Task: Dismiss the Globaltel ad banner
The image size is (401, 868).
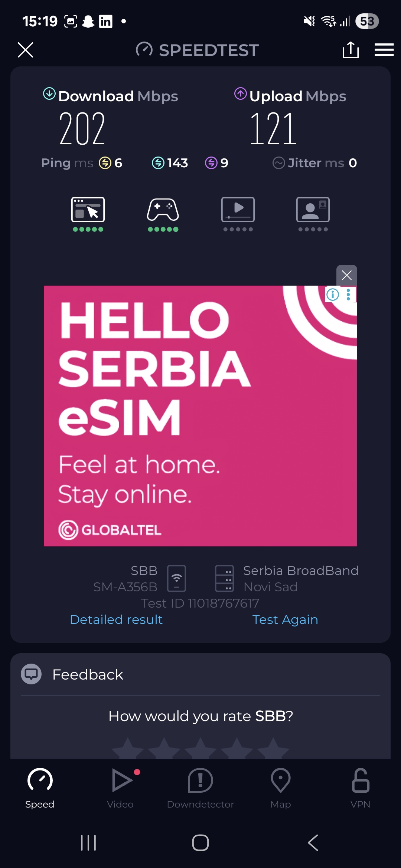Action: pyautogui.click(x=347, y=275)
